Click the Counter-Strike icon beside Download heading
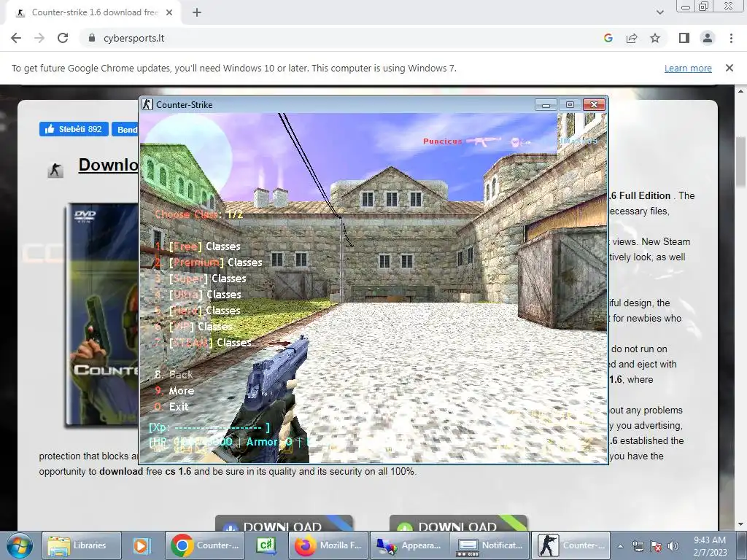The height and width of the screenshot is (560, 747). coord(55,169)
